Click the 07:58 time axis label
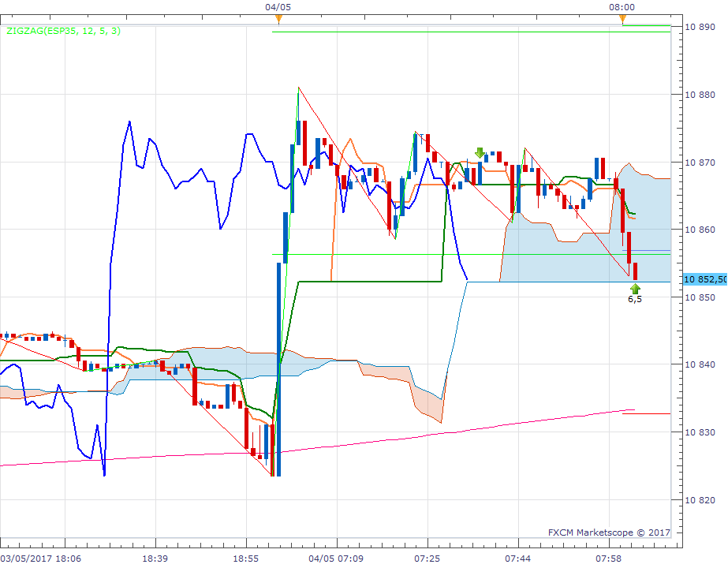This screenshot has width=728, height=568. pyautogui.click(x=609, y=559)
